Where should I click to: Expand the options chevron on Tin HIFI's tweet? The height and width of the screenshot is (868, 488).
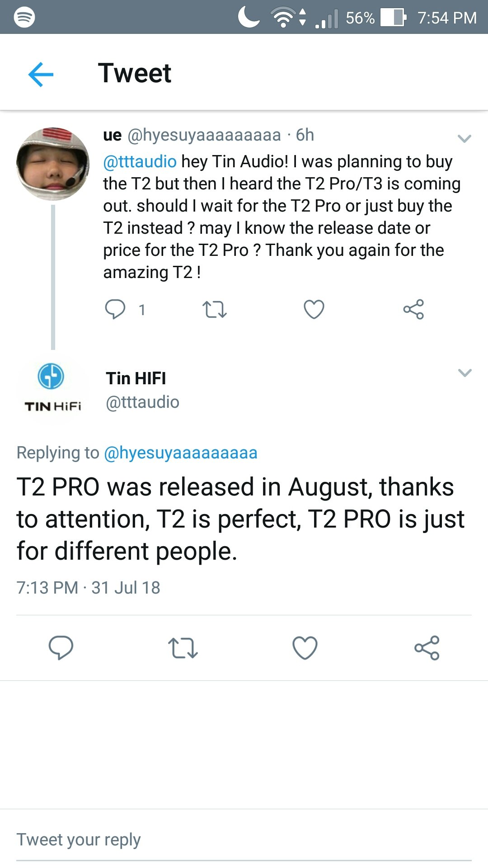(465, 373)
